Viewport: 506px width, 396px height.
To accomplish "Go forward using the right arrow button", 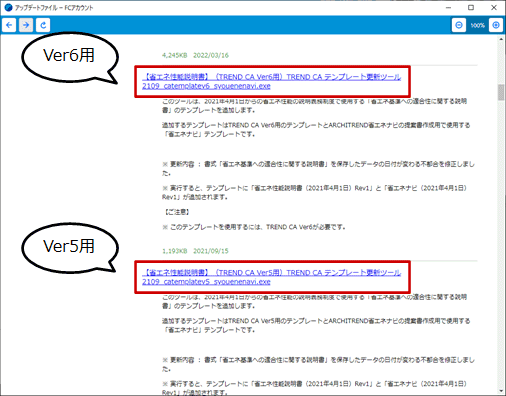I will (x=26, y=25).
